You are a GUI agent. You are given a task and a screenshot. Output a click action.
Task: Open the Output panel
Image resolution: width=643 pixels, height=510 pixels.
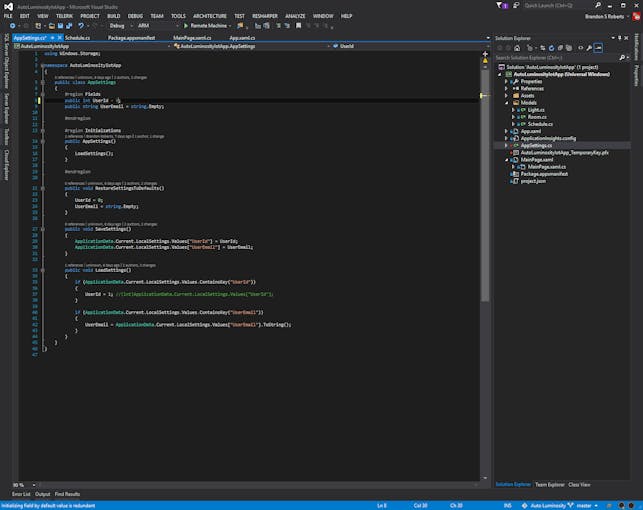click(42, 494)
